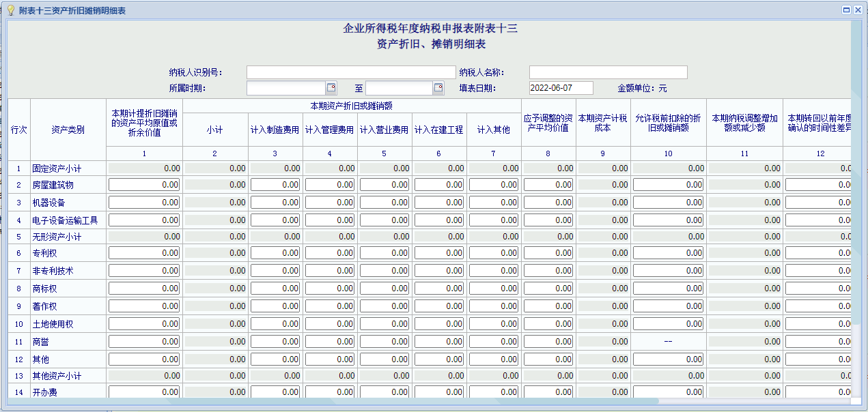The image size is (868, 412).
Task: Click the 固定资产小计 row label
Action: [x=57, y=168]
